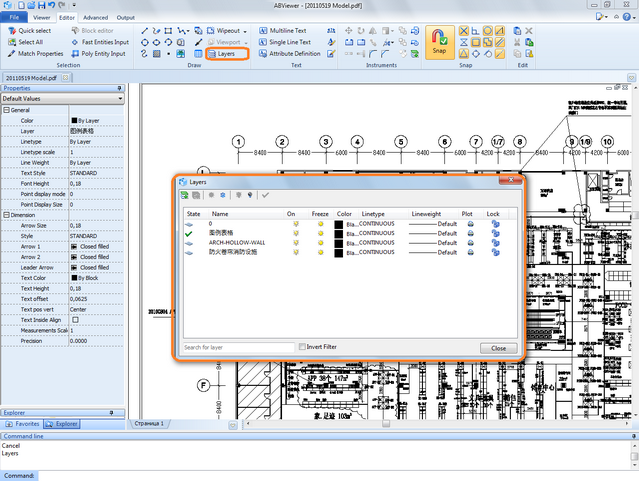
Task: Open the File menu
Action: point(14,17)
